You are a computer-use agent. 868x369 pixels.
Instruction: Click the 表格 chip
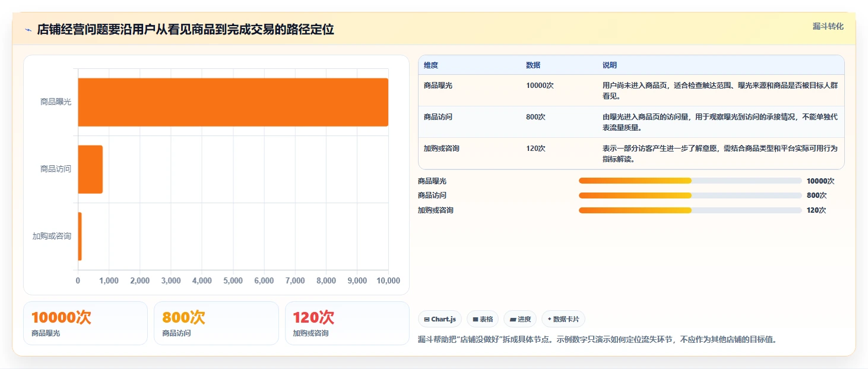click(x=483, y=319)
